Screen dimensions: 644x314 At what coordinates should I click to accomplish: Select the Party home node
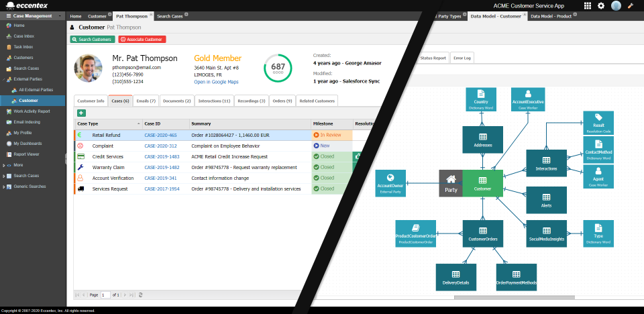(x=451, y=183)
